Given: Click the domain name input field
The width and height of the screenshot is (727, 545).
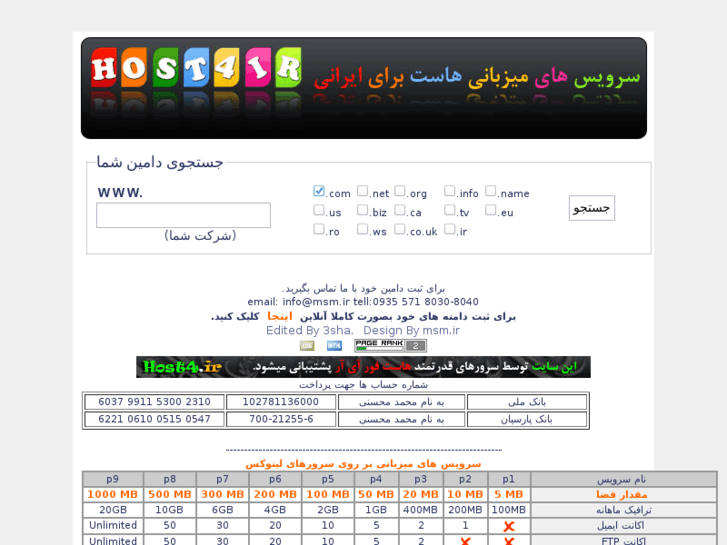Looking at the screenshot, I should 183,215.
